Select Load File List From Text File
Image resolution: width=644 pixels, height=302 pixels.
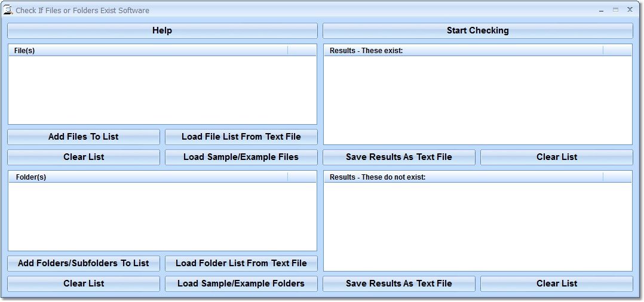click(x=241, y=137)
